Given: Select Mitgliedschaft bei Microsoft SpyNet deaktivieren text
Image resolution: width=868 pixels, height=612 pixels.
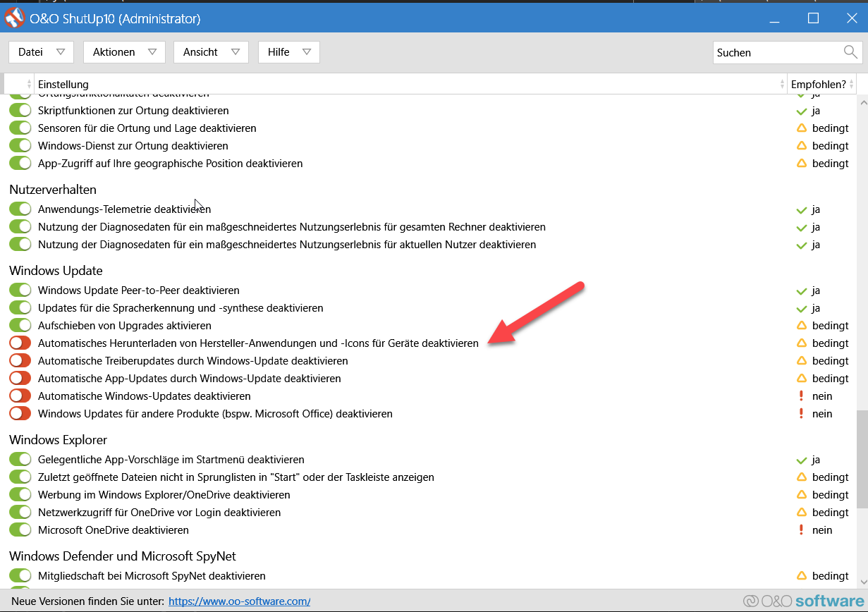Looking at the screenshot, I should click(x=152, y=576).
